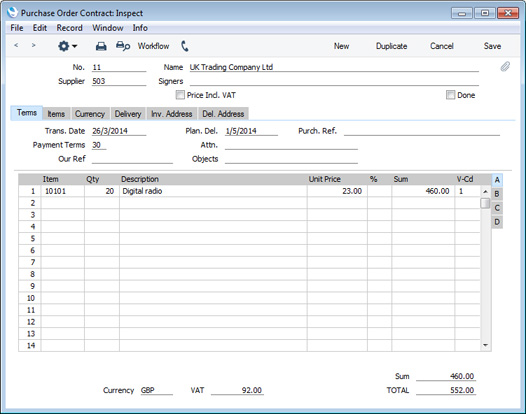Click flip C on the matrix
The height and width of the screenshot is (414, 526).
pos(497,208)
